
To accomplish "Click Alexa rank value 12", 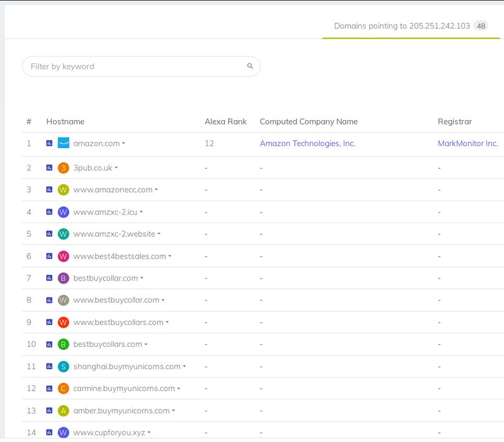I will click(210, 143).
